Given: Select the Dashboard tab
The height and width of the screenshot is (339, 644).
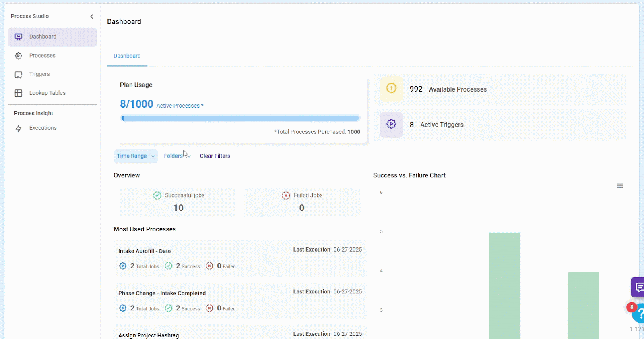Looking at the screenshot, I should coord(127,56).
